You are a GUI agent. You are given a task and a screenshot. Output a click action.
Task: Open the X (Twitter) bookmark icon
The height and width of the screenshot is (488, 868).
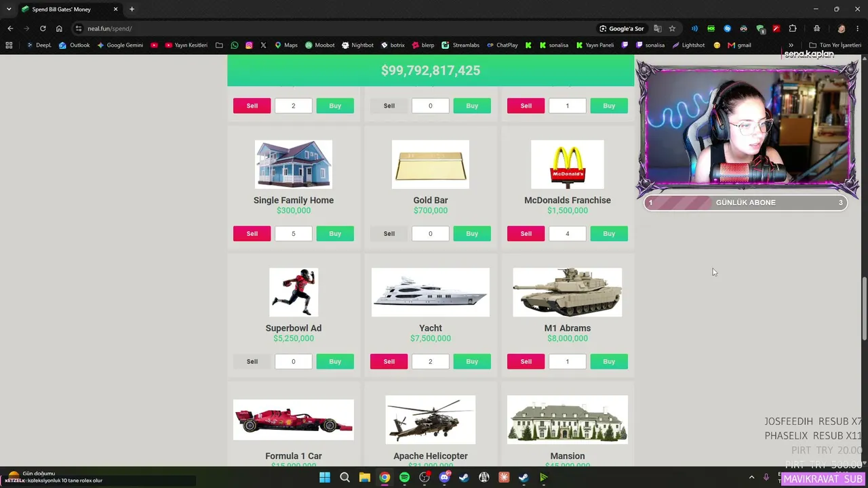point(263,45)
